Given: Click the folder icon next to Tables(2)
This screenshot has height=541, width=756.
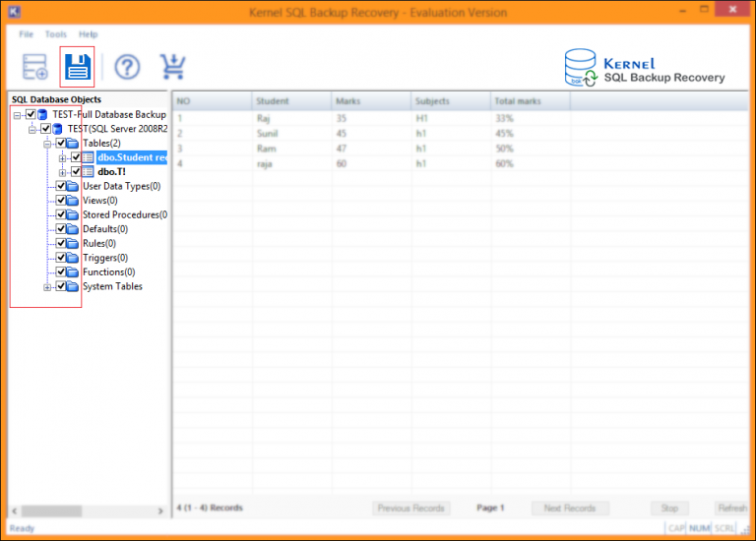Looking at the screenshot, I should click(x=73, y=143).
